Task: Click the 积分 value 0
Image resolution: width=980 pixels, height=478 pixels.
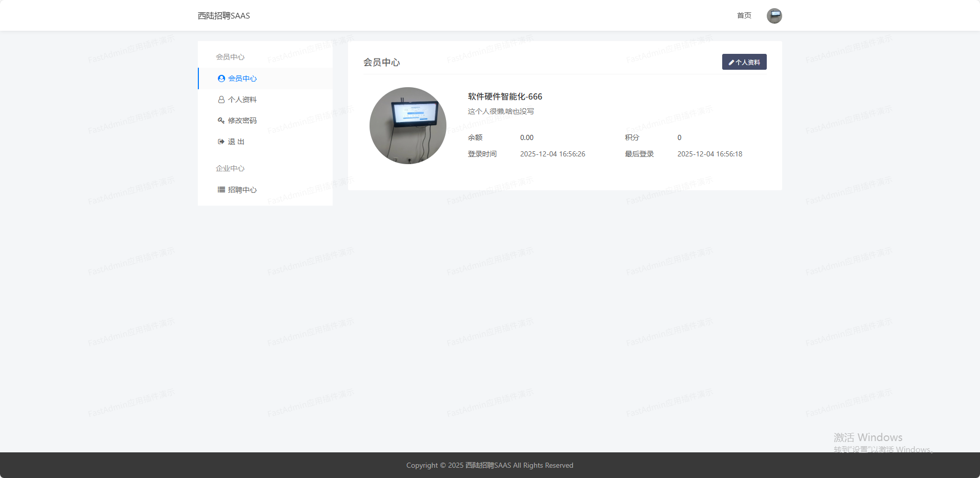Action: (x=680, y=137)
